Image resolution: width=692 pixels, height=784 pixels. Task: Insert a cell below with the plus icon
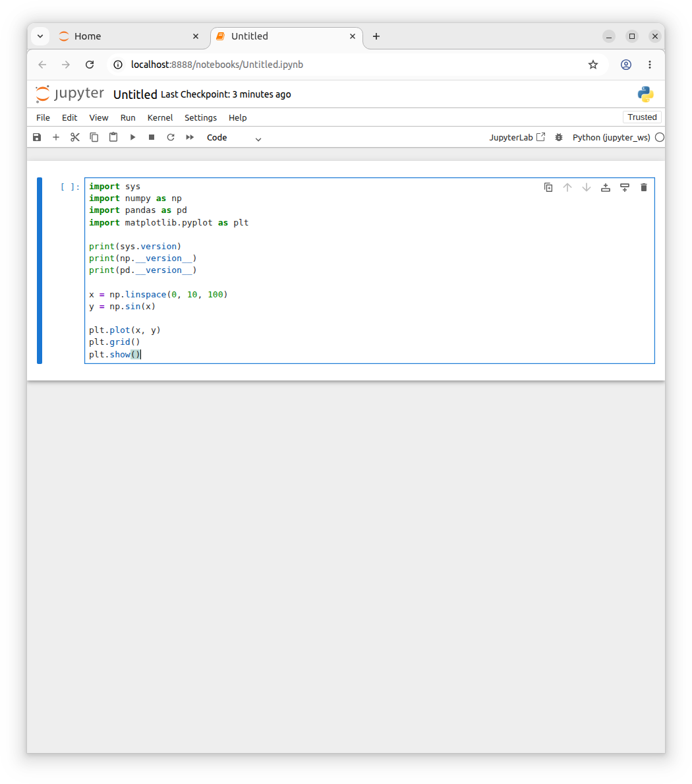pos(56,137)
